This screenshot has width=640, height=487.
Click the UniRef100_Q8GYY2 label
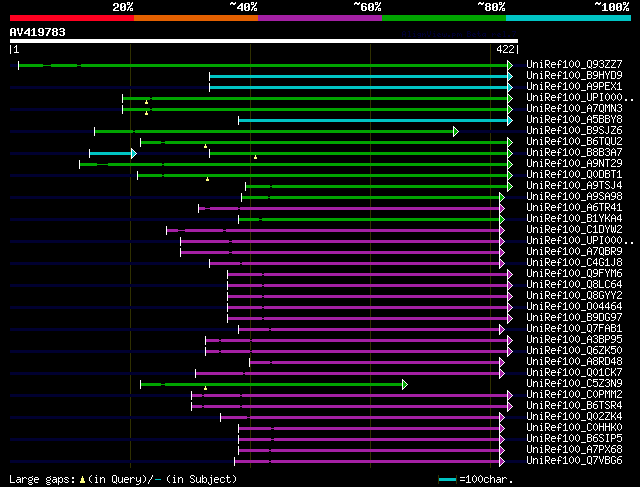574,296
